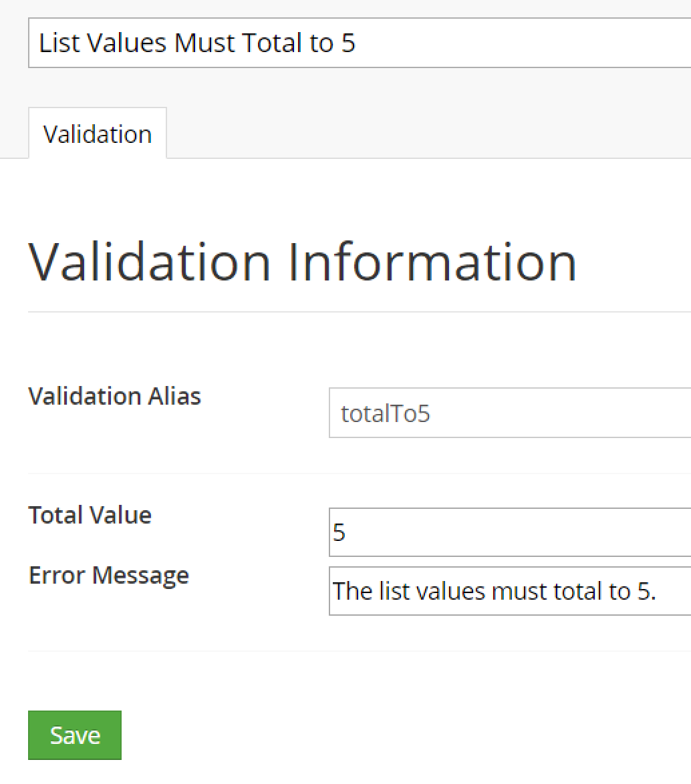
Task: Save the validation configuration
Action: click(74, 735)
